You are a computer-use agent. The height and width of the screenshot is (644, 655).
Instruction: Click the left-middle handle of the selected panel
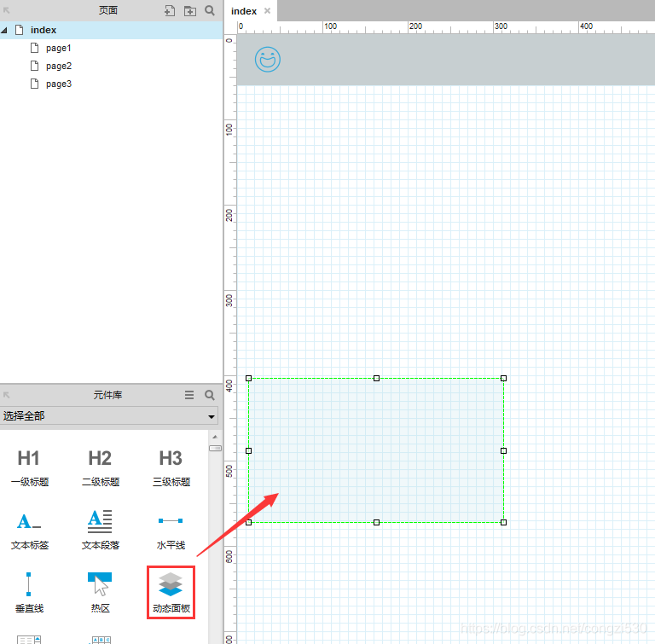click(248, 450)
